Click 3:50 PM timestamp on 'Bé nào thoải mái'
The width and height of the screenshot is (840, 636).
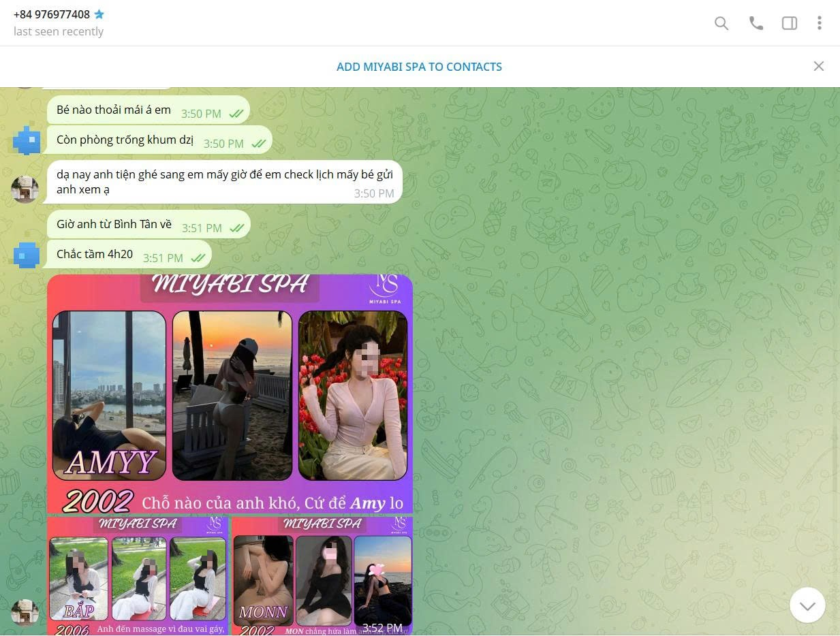(201, 114)
